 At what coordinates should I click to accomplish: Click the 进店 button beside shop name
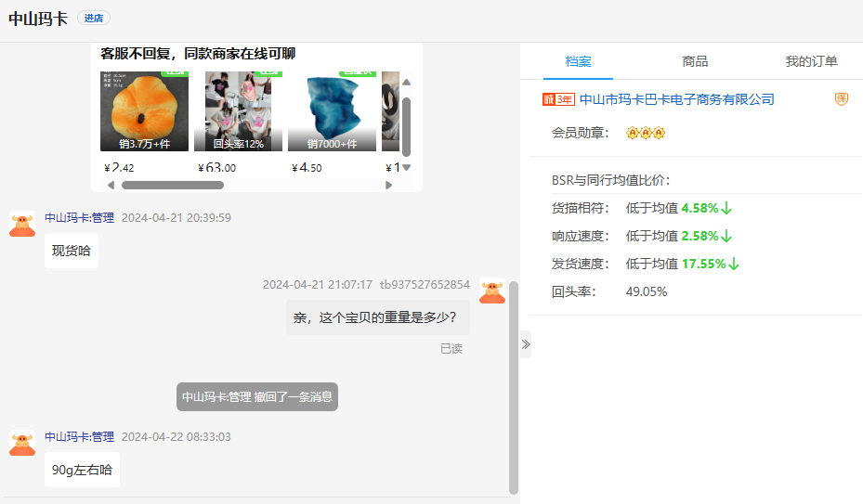(94, 19)
